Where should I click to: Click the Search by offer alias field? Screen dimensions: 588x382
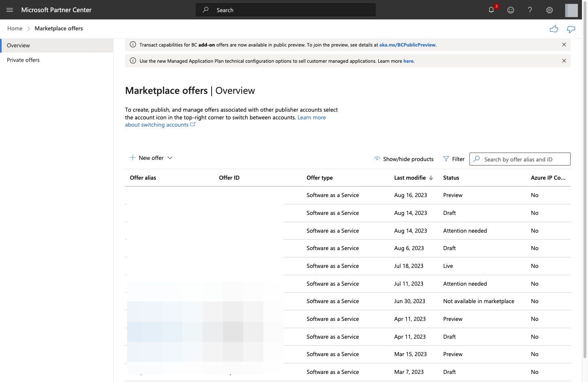click(520, 159)
